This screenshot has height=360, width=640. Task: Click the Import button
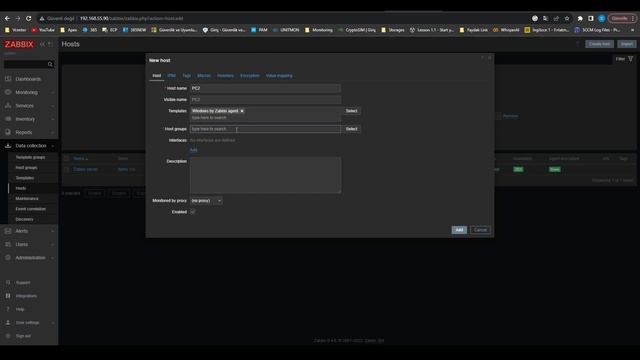point(627,44)
